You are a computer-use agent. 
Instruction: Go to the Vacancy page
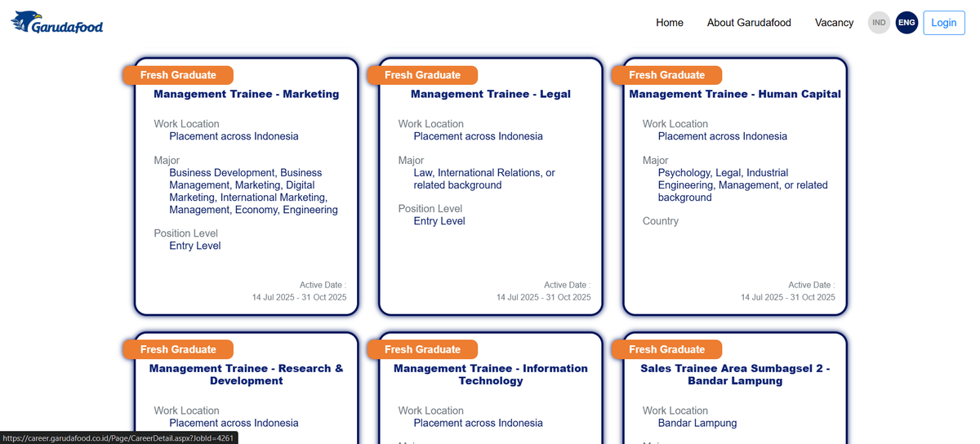834,23
